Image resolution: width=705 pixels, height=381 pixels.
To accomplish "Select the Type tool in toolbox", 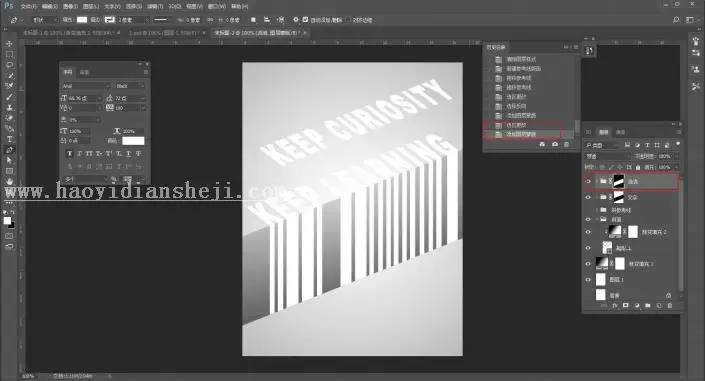I will tap(9, 139).
